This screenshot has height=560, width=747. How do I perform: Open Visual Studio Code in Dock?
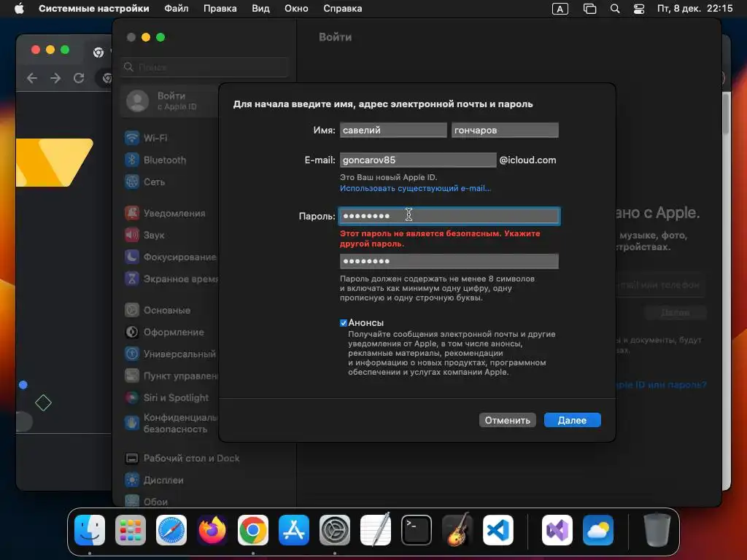click(x=498, y=530)
